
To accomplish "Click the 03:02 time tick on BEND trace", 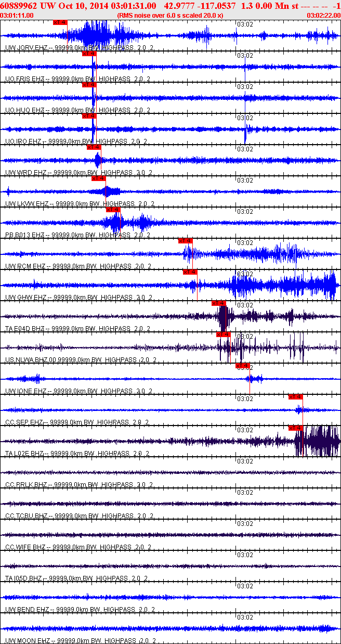I will [x=245, y=586].
